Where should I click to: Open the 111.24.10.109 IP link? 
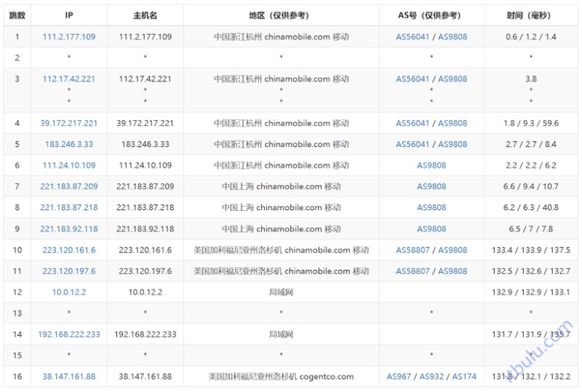coord(69,166)
